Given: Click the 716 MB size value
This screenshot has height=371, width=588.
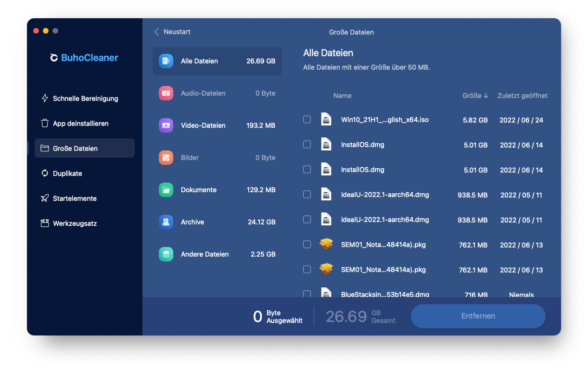Looking at the screenshot, I should pos(476,294).
